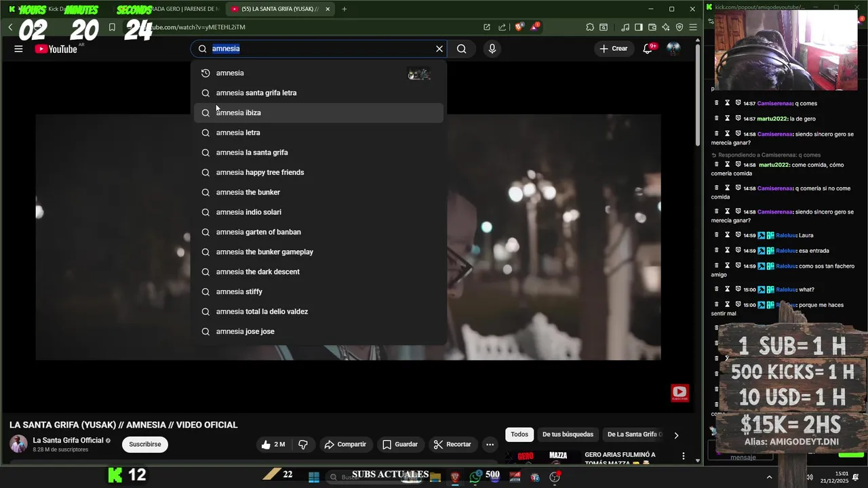Select the 'Todos' filter chip

pyautogui.click(x=519, y=434)
